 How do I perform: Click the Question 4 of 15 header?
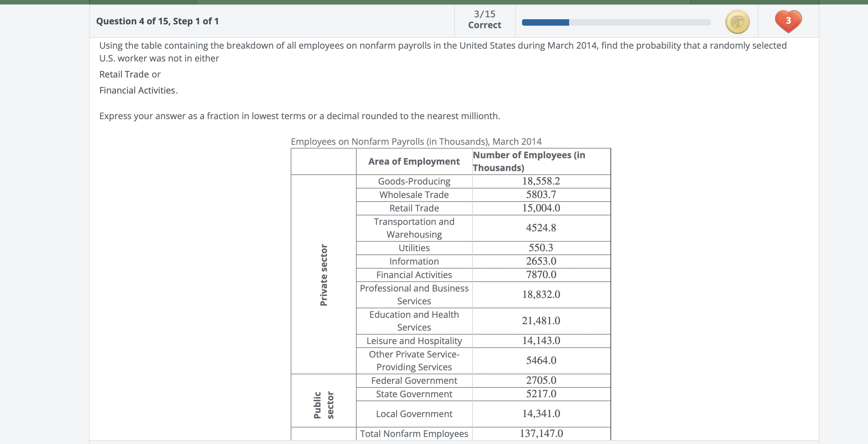coord(157,21)
